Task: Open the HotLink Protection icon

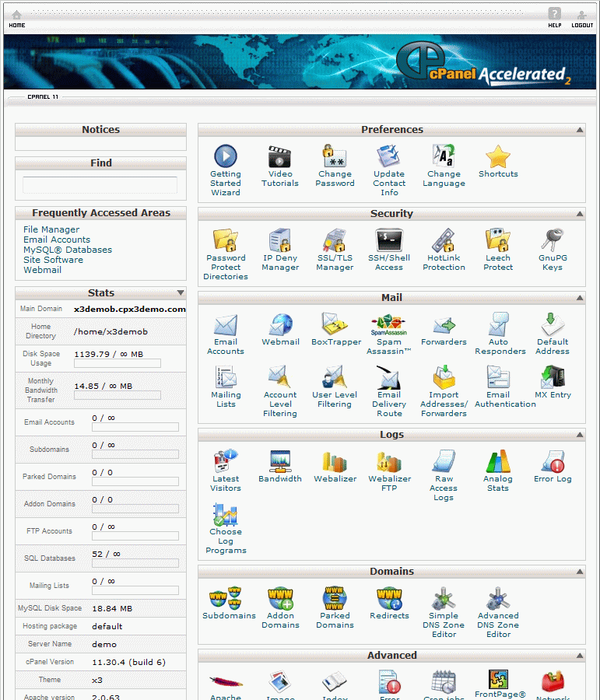Action: pos(444,241)
